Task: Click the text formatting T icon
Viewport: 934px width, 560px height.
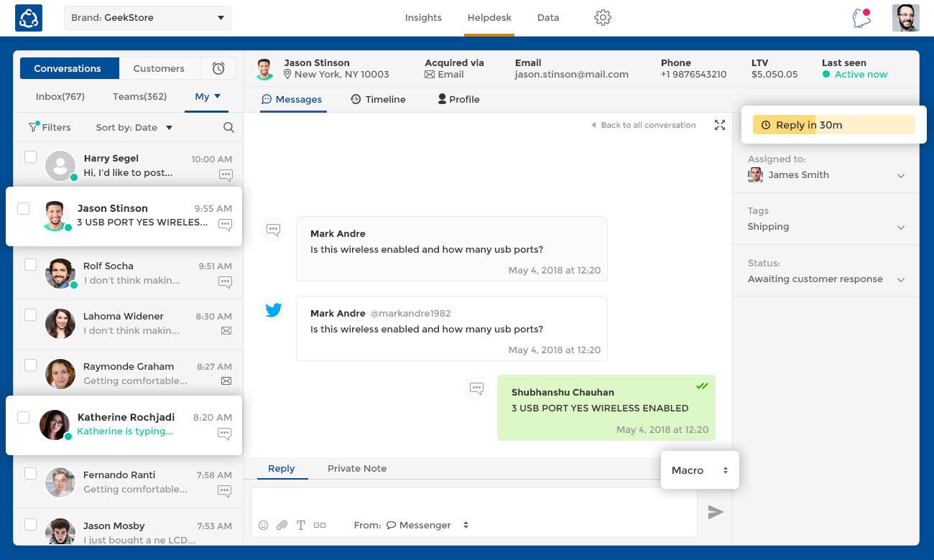Action: click(x=301, y=525)
